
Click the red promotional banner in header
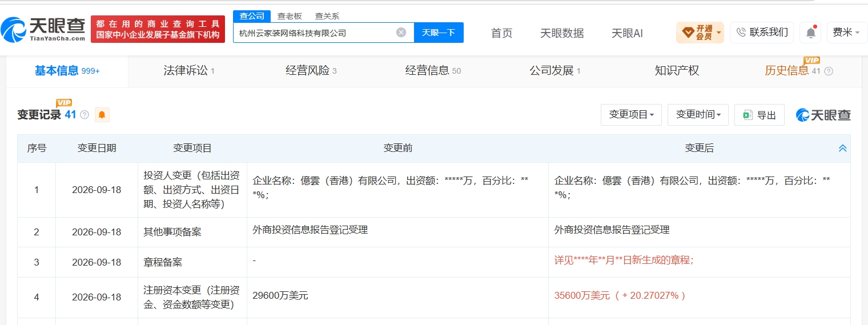(x=158, y=29)
